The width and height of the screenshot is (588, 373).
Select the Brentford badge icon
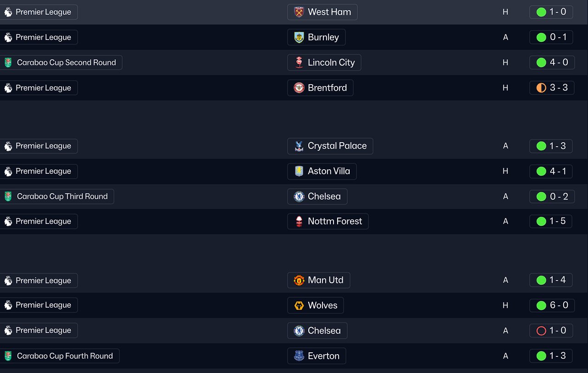(x=299, y=88)
